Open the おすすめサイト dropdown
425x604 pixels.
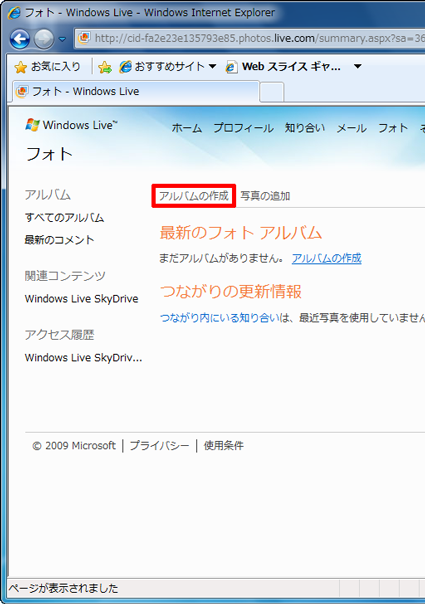[167, 67]
